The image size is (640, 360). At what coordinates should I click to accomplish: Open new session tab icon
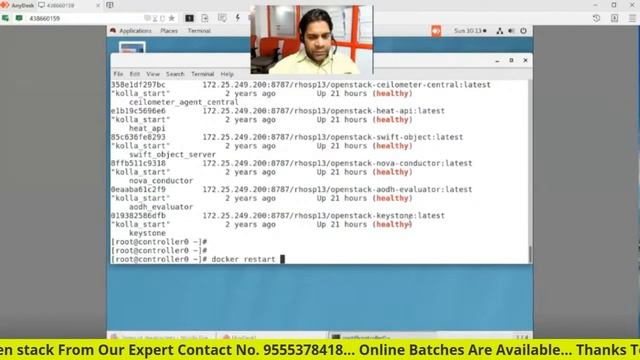pos(110,5)
